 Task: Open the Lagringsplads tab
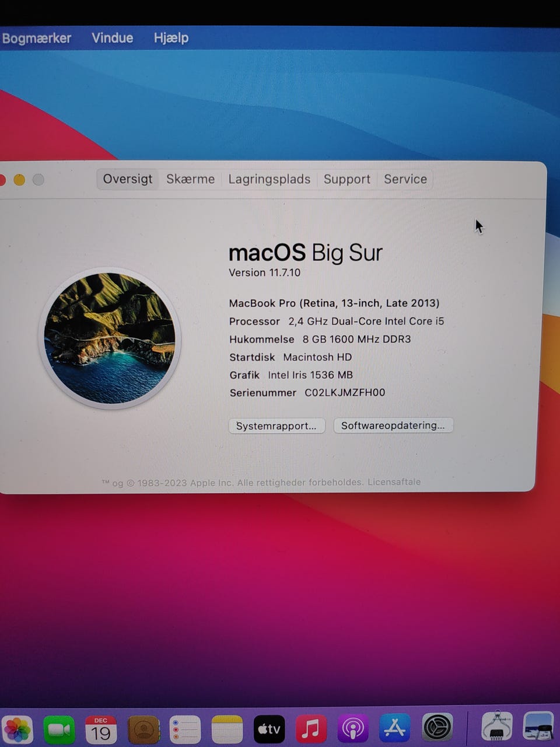pos(269,179)
